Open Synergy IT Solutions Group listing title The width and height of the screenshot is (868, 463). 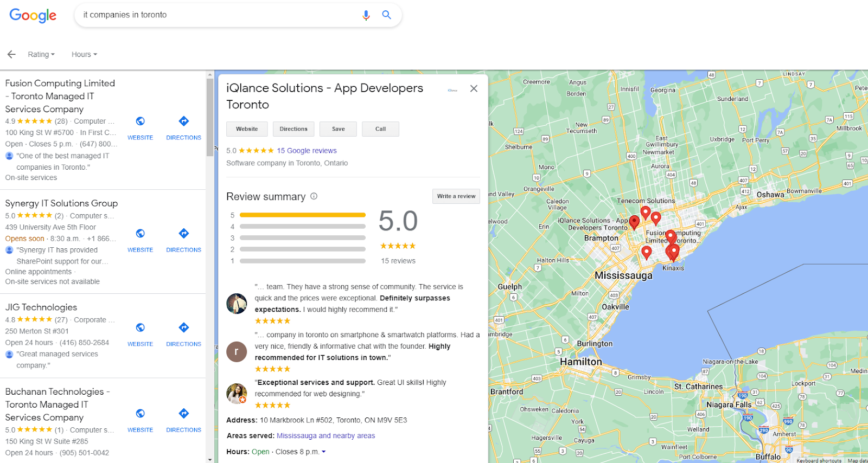point(61,203)
